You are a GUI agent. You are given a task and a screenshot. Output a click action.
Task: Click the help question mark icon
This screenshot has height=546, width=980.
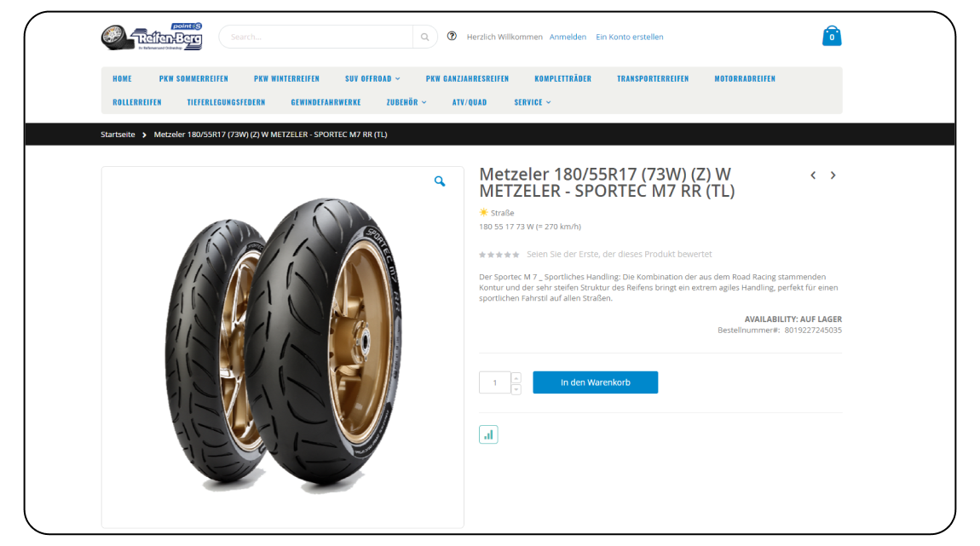pyautogui.click(x=452, y=37)
